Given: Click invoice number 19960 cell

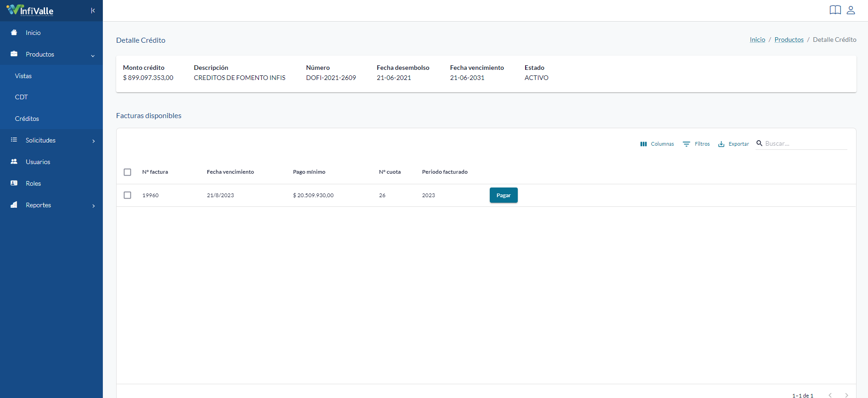Looking at the screenshot, I should pos(151,195).
